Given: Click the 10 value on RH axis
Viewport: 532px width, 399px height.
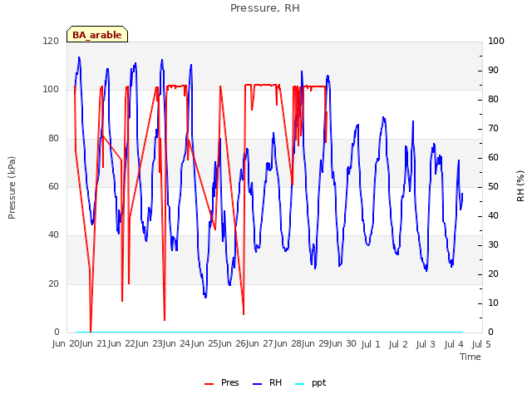Looking at the screenshot, I should coord(493,303).
